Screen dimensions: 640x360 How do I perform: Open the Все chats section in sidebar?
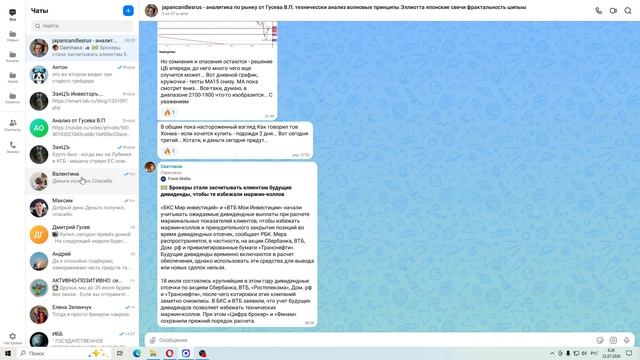(x=13, y=15)
